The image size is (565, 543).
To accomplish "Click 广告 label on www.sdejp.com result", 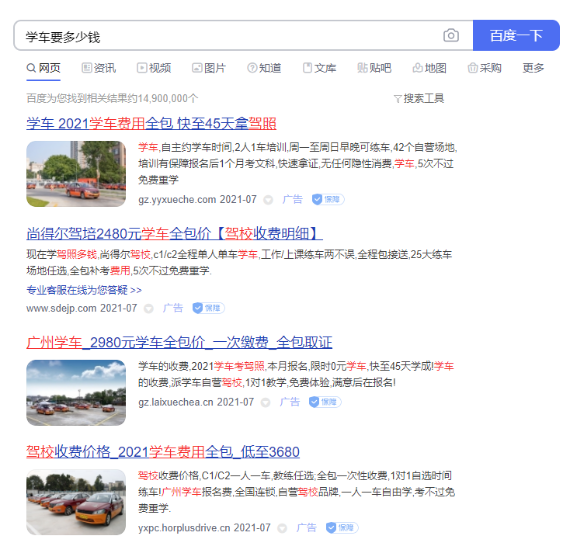I will click(173, 308).
